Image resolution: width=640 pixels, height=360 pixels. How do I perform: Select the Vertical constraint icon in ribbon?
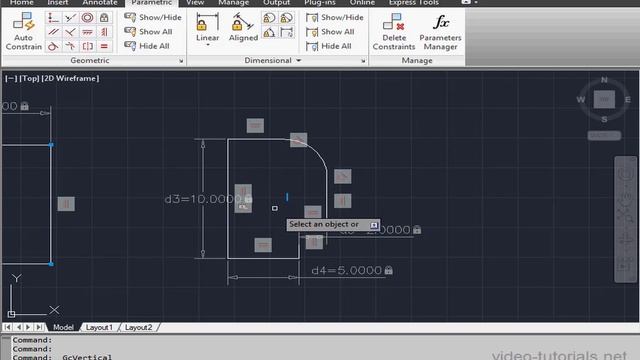(104, 32)
